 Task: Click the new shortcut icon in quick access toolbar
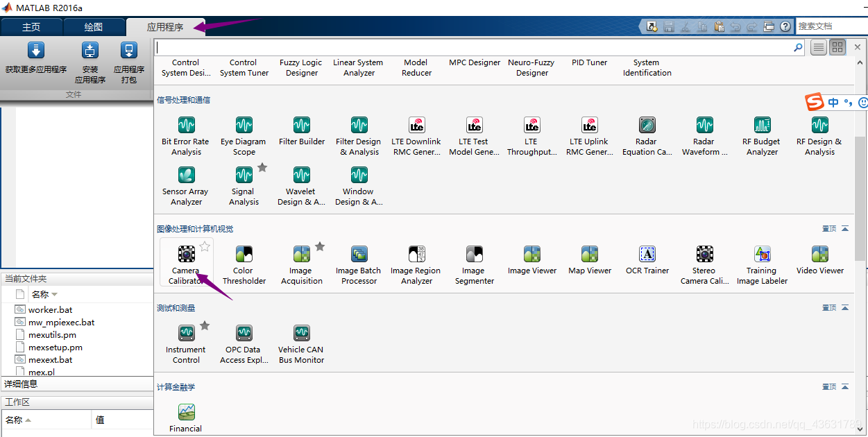coord(652,26)
